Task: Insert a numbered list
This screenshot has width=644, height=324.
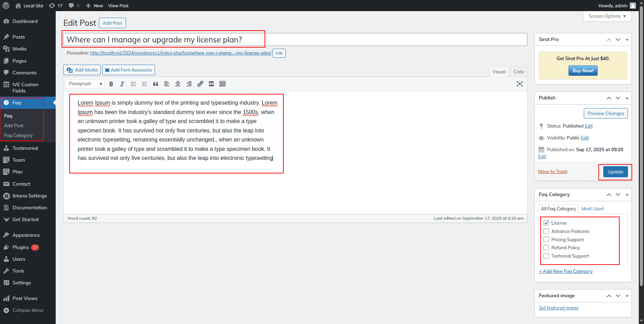Action: pos(144,84)
